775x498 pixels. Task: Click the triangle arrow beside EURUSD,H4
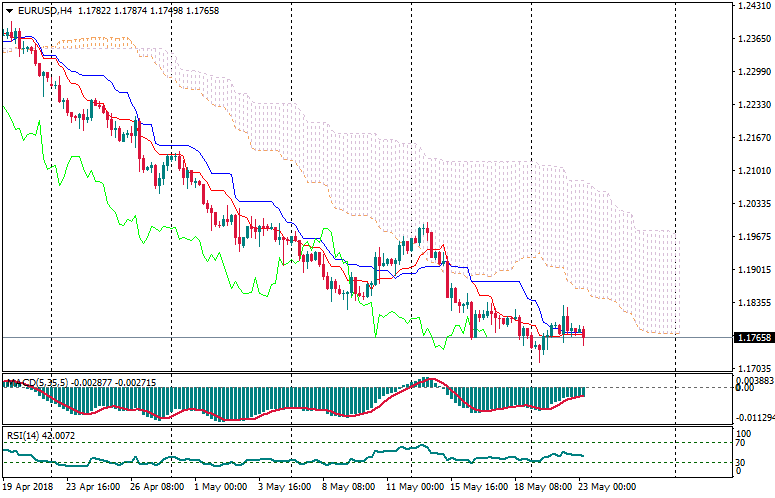click(x=8, y=10)
